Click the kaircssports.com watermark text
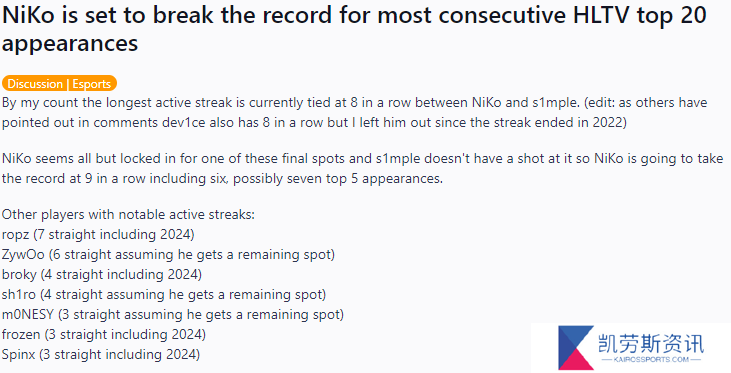 pos(651,359)
